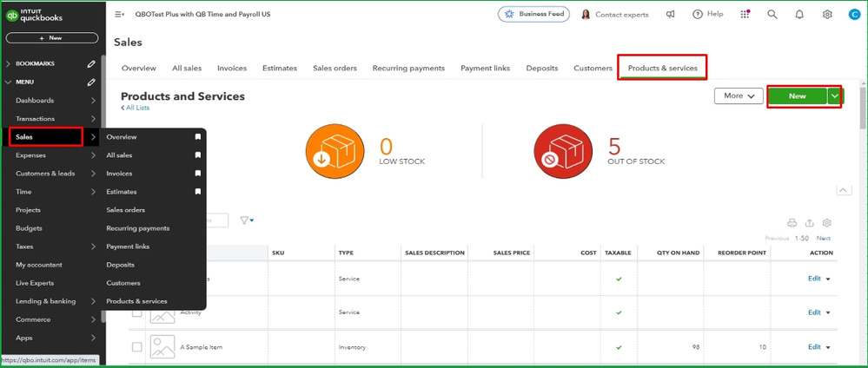Open the New button dropdown arrow
Screen dimensions: 868x368
(835, 95)
